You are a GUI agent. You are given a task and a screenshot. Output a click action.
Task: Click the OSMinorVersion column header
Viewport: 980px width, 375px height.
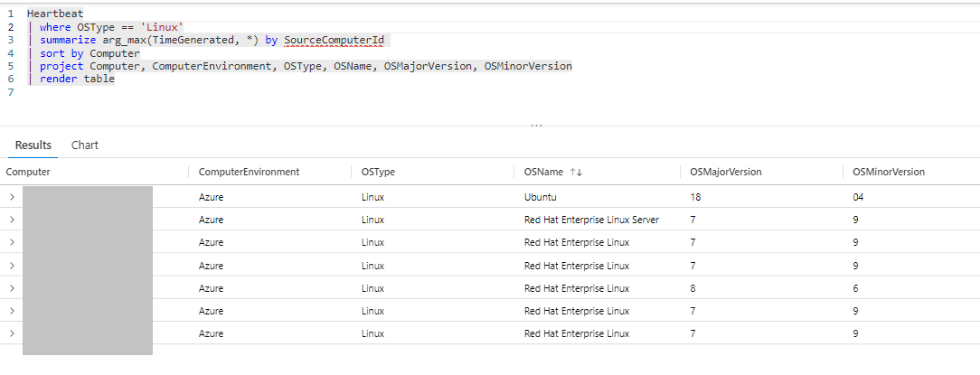click(x=888, y=172)
